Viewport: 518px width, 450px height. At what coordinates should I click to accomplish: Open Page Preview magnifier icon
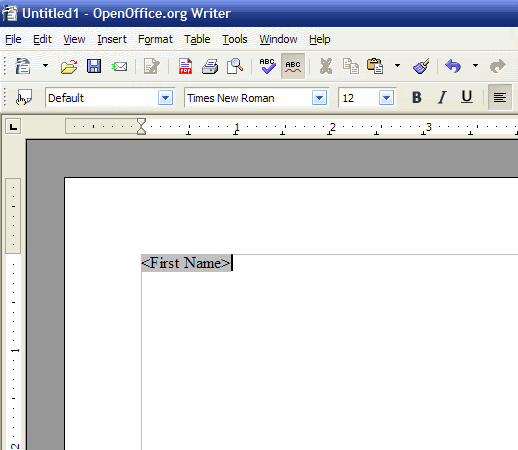(x=235, y=66)
